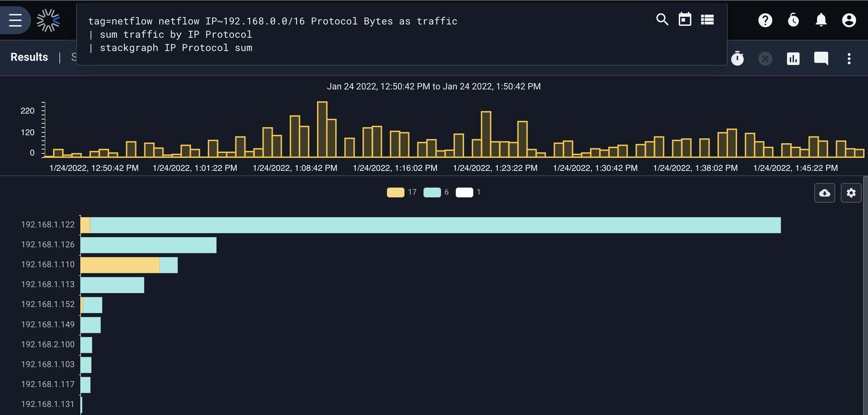
Task: Click the 192.168.1.122 teal bar
Action: point(435,225)
